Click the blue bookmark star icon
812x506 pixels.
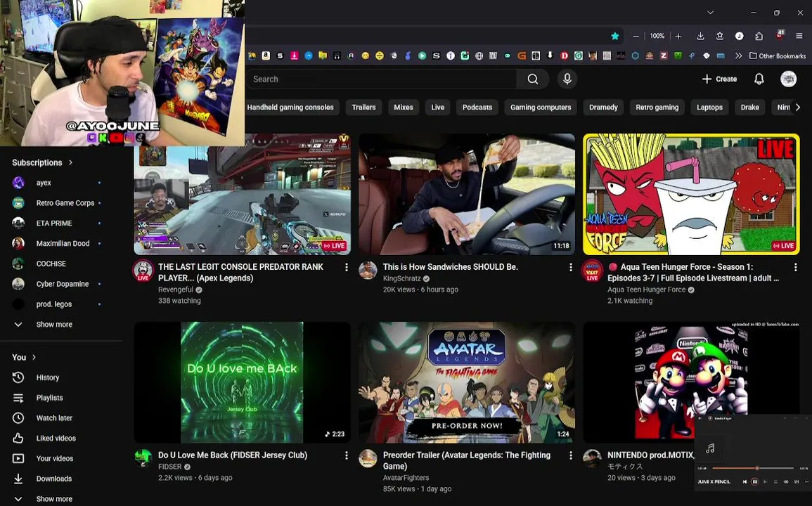click(x=614, y=36)
